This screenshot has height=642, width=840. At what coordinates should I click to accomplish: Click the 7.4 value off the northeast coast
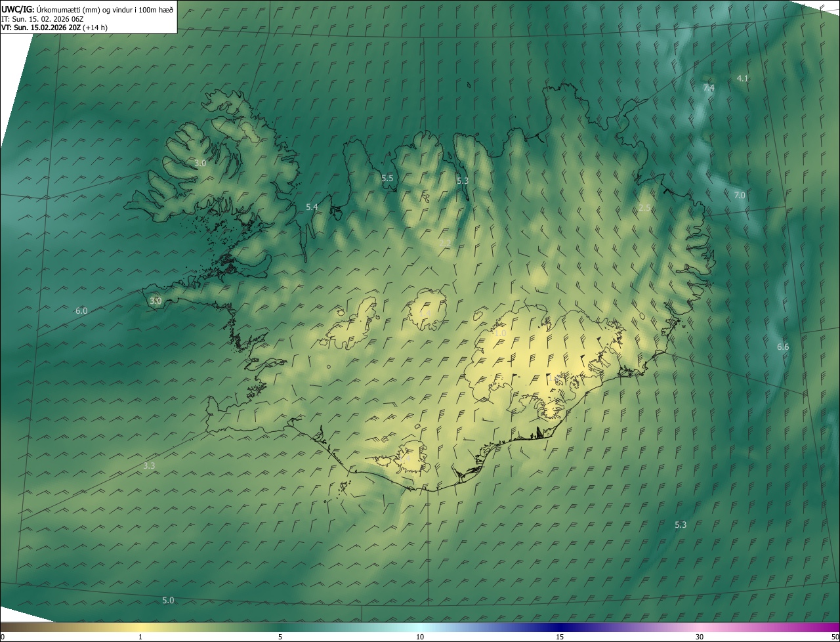(x=709, y=87)
